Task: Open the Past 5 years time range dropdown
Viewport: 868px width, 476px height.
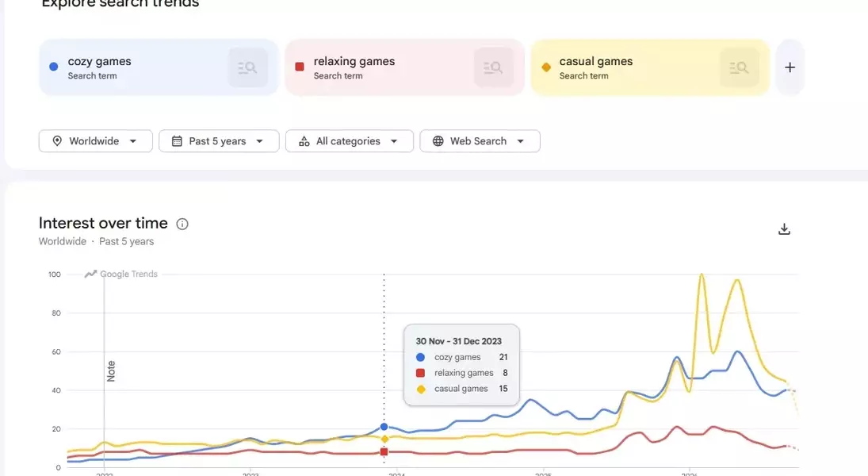Action: (x=220, y=141)
